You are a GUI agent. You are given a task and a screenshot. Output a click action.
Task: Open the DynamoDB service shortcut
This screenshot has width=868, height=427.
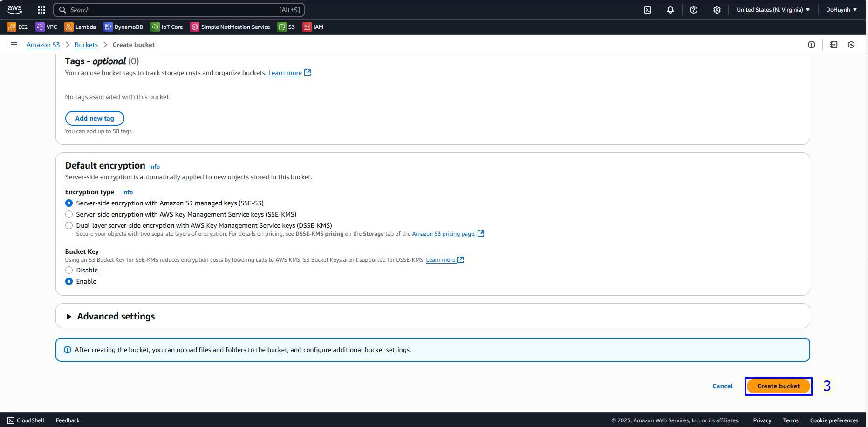pos(123,27)
